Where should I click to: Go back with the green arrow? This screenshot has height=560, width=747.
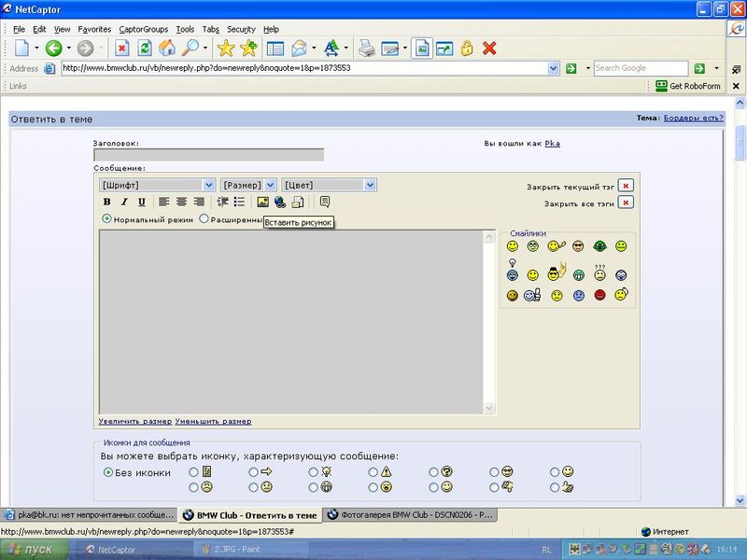click(x=54, y=49)
